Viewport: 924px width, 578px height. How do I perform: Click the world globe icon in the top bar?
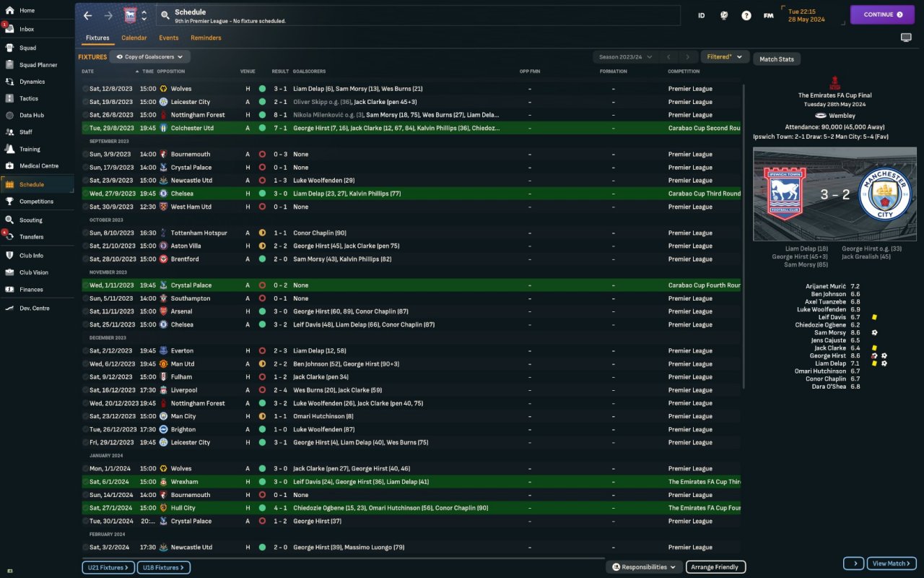point(724,15)
